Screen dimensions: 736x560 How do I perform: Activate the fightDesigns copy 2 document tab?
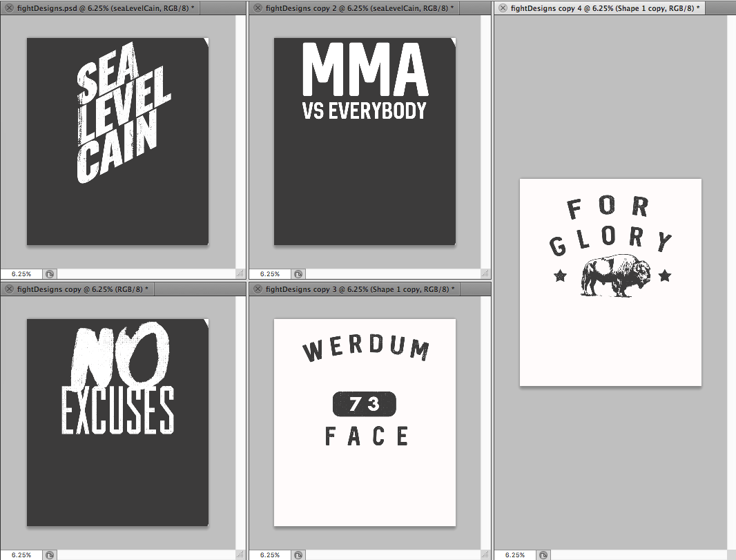pos(354,8)
